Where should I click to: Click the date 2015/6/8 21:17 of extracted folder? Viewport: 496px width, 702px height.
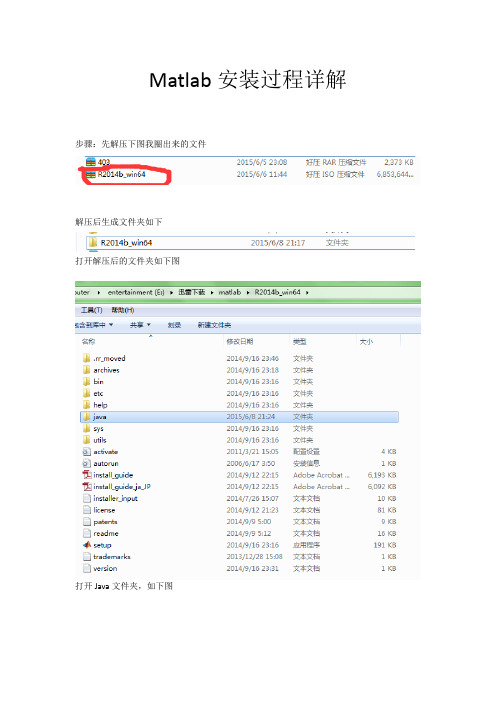[278, 243]
